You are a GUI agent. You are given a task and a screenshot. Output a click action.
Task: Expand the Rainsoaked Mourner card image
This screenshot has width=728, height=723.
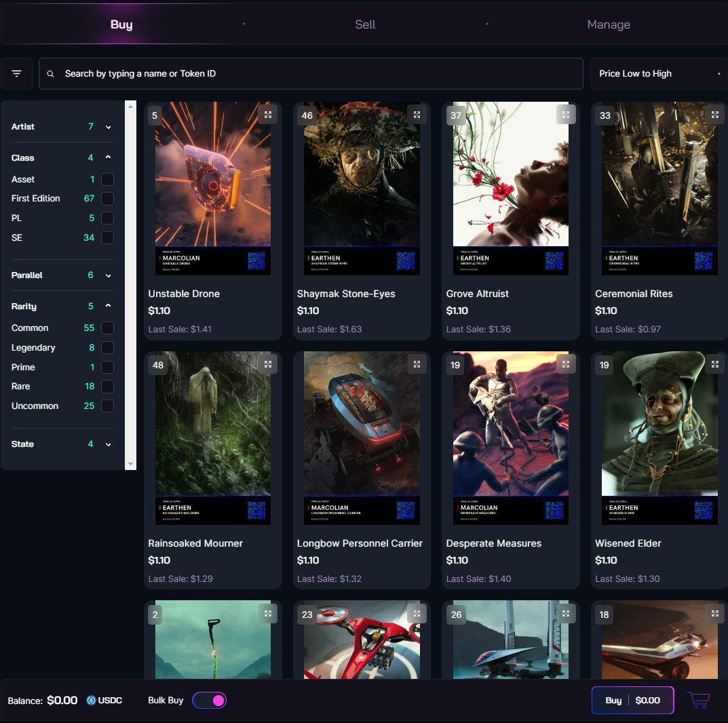(268, 364)
